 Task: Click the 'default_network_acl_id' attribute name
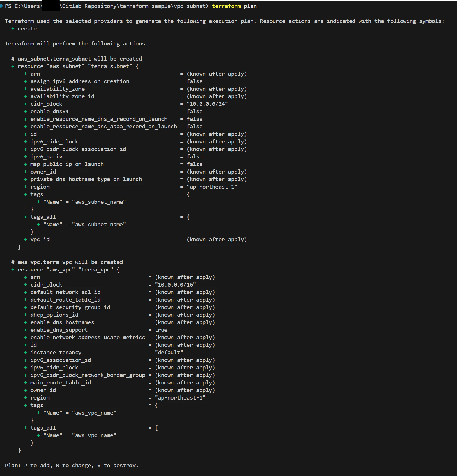pyautogui.click(x=65, y=292)
